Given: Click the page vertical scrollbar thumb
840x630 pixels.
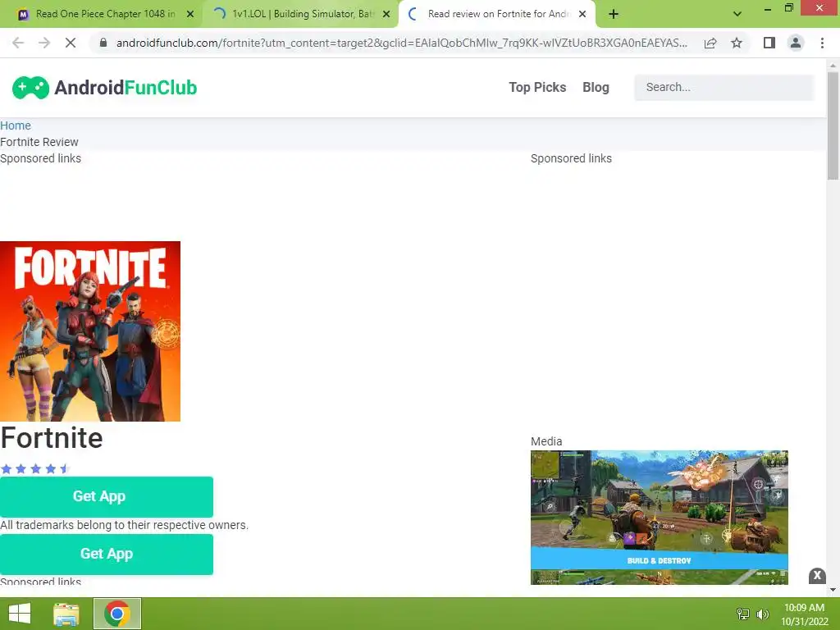Looking at the screenshot, I should (833, 126).
